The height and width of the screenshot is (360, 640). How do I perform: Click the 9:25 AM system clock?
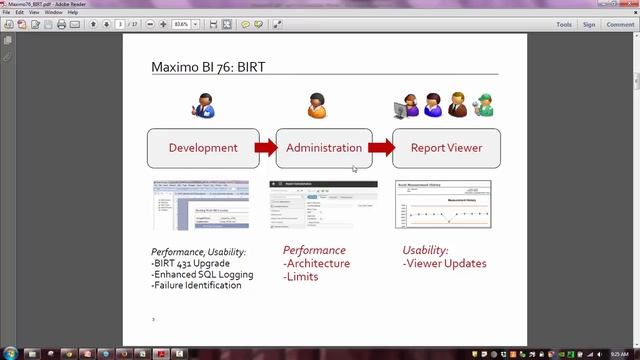[x=619, y=354]
